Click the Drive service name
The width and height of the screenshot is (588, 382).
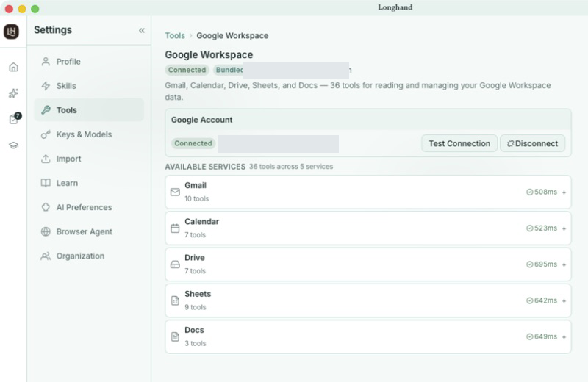tap(195, 258)
